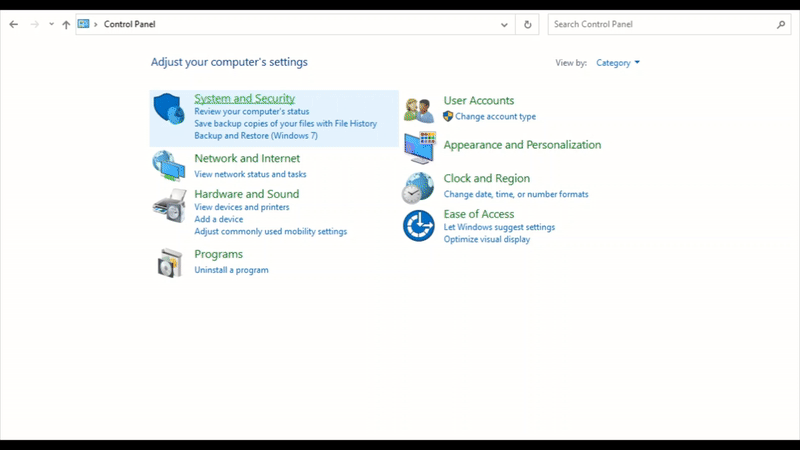The width and height of the screenshot is (800, 450).
Task: Open Adjust commonly used mobility settings
Action: 270,231
